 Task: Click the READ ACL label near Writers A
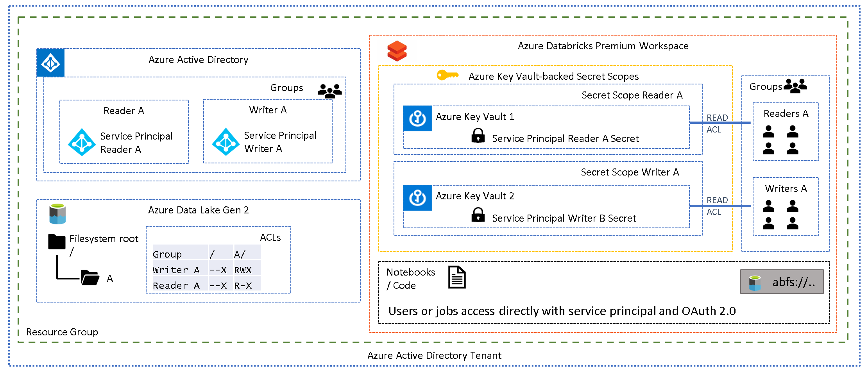pos(717,206)
